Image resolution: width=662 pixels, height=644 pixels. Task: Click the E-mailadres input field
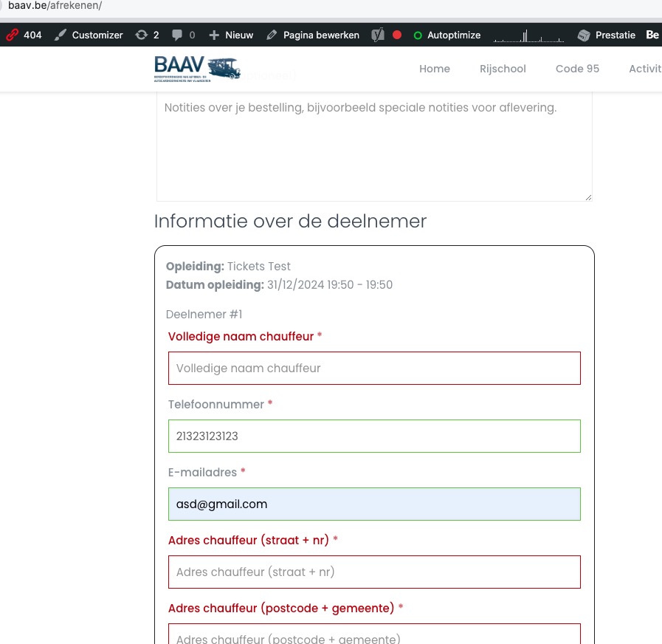374,504
